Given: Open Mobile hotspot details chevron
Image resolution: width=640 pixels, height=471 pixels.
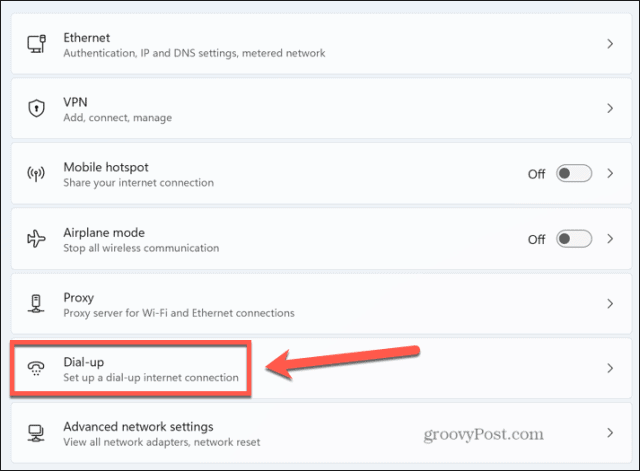Looking at the screenshot, I should point(610,174).
